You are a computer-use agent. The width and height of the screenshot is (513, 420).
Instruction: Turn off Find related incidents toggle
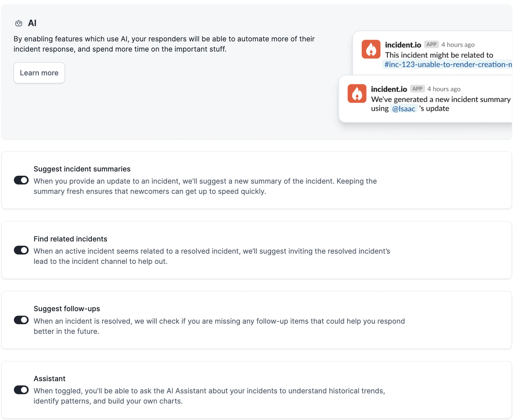tap(21, 250)
